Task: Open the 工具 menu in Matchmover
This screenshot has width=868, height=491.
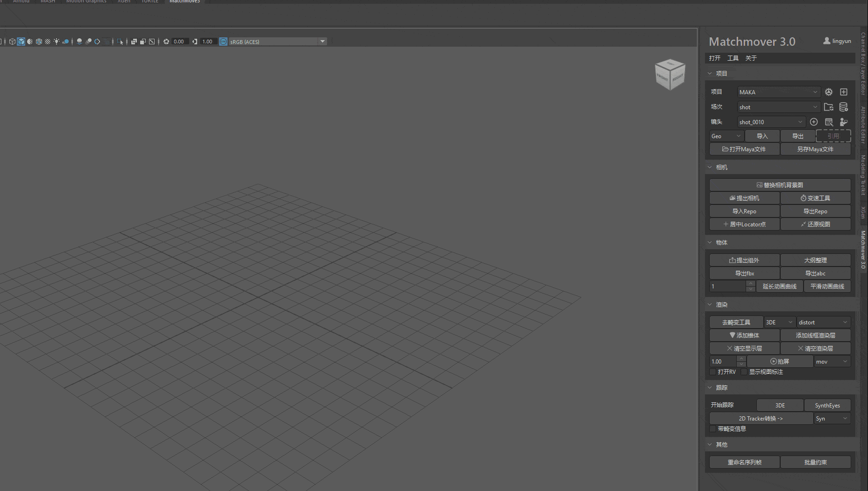Action: tap(733, 58)
